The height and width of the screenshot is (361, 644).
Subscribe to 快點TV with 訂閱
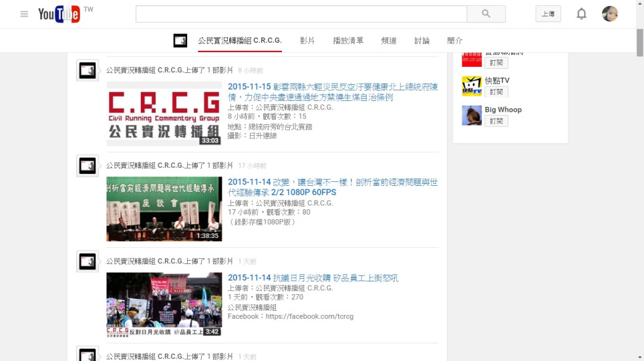[496, 92]
